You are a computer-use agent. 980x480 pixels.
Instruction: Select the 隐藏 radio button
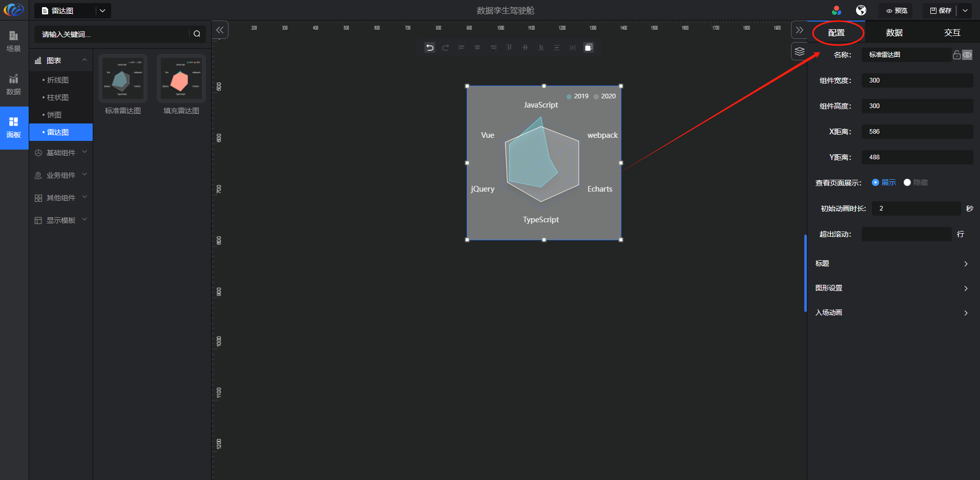pyautogui.click(x=907, y=182)
